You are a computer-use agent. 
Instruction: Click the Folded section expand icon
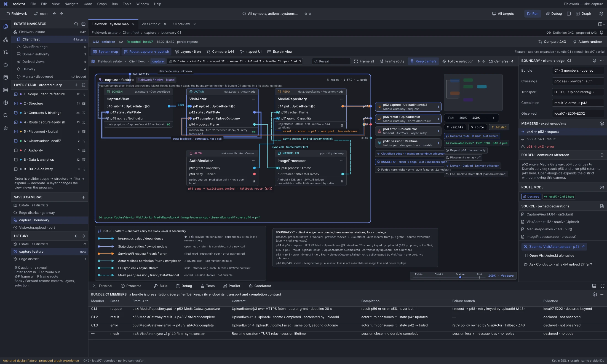(602, 155)
